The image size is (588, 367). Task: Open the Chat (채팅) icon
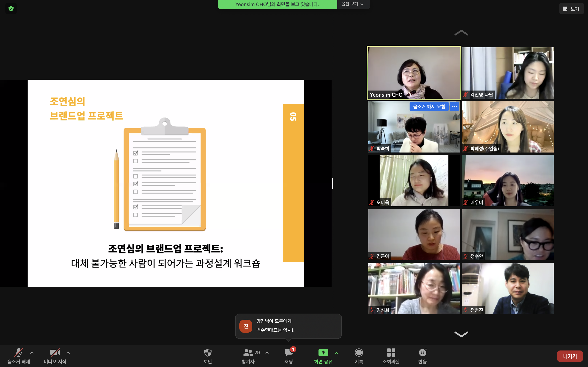[288, 353]
